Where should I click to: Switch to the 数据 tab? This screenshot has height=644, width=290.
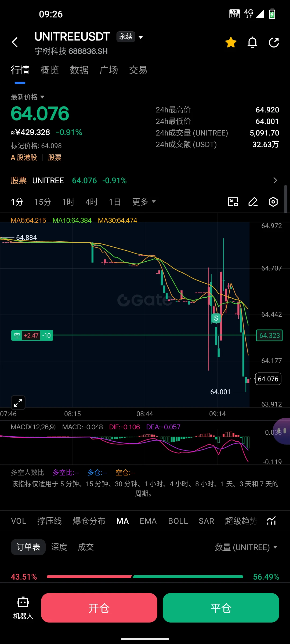pyautogui.click(x=79, y=70)
